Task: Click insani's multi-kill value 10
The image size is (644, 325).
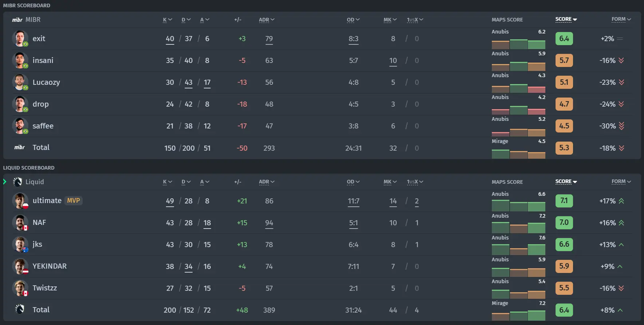Action: click(393, 60)
